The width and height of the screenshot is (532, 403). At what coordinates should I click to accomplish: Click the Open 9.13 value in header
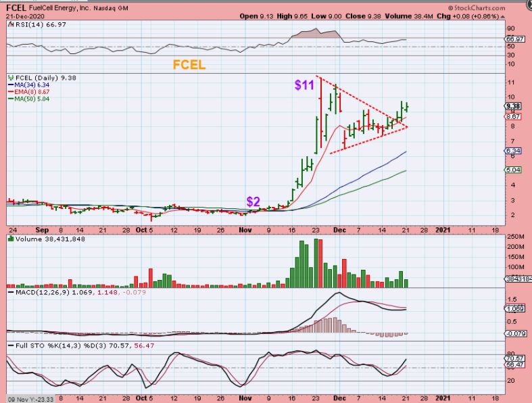[256, 16]
